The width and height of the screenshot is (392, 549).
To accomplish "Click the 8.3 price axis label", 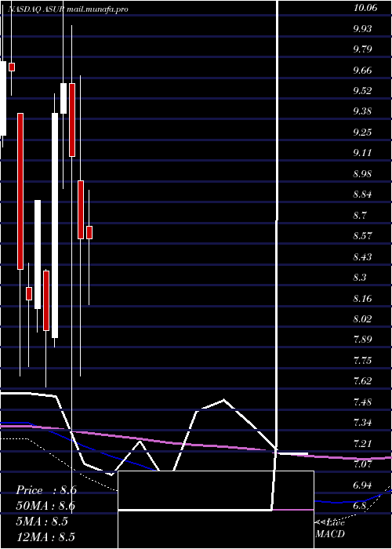I will [x=360, y=278].
